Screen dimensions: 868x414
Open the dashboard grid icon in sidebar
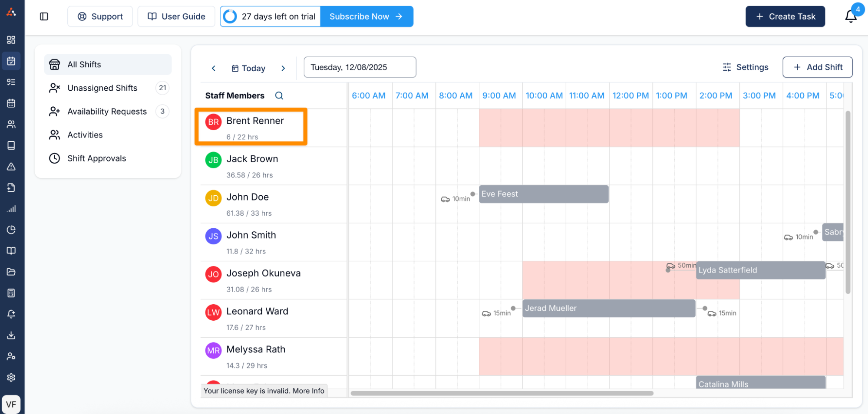[11, 40]
